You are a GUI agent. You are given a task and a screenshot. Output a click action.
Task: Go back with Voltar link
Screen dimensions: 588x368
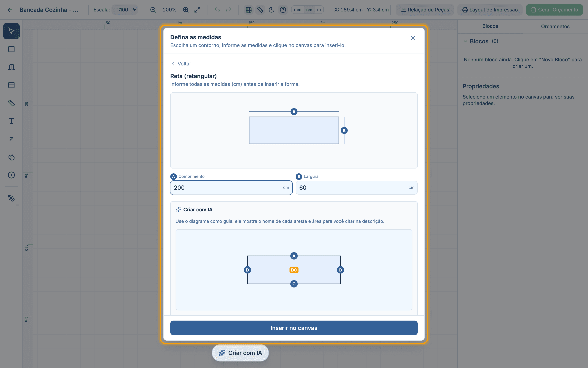point(181,64)
